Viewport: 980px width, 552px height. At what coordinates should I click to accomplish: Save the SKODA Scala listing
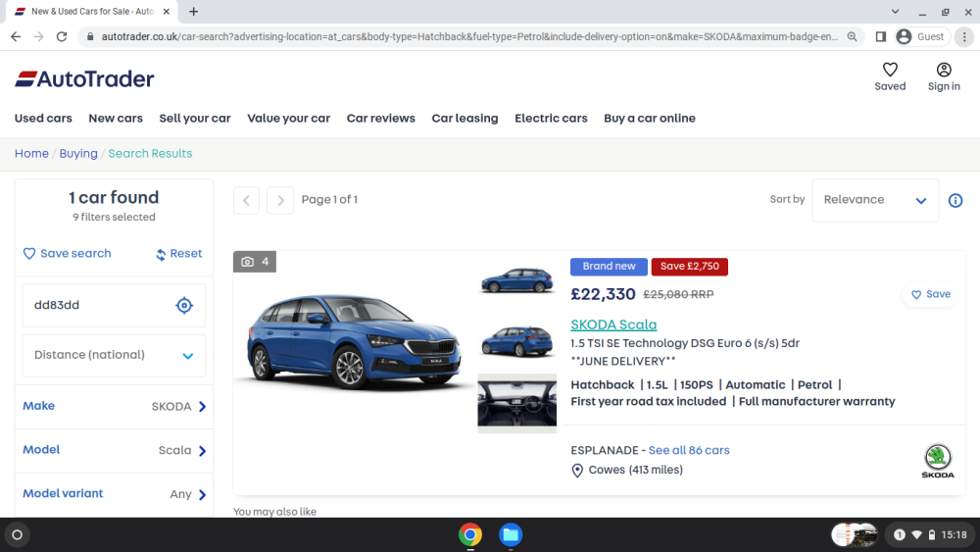click(x=931, y=294)
